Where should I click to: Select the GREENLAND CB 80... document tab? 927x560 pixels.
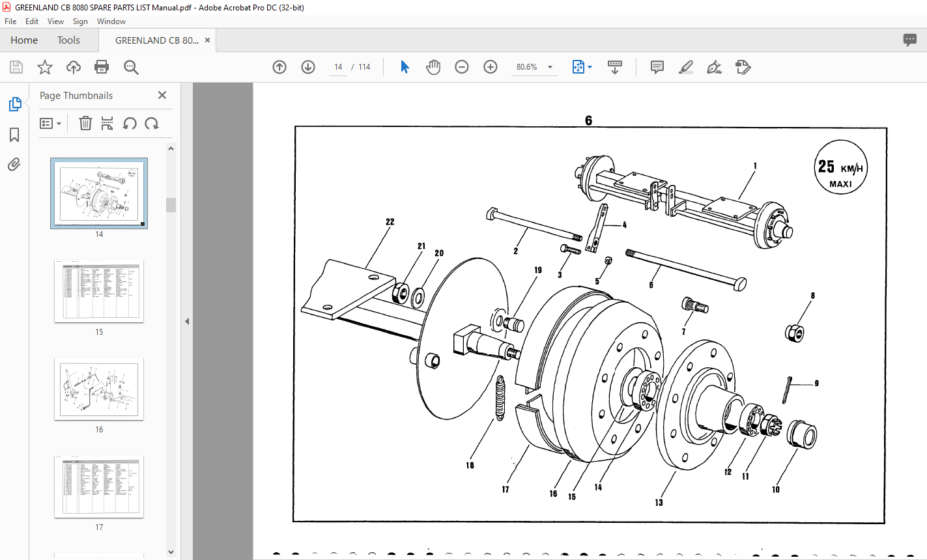pyautogui.click(x=157, y=40)
